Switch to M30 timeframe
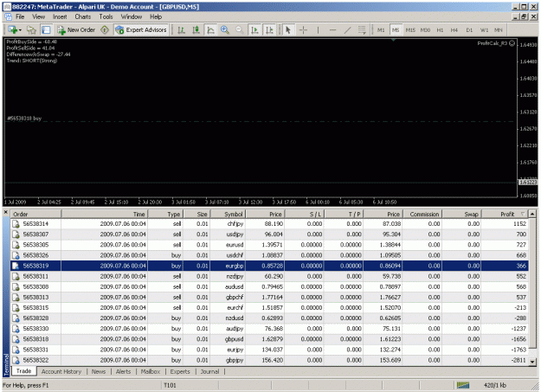This screenshot has height=392, width=541. pyautogui.click(x=425, y=30)
